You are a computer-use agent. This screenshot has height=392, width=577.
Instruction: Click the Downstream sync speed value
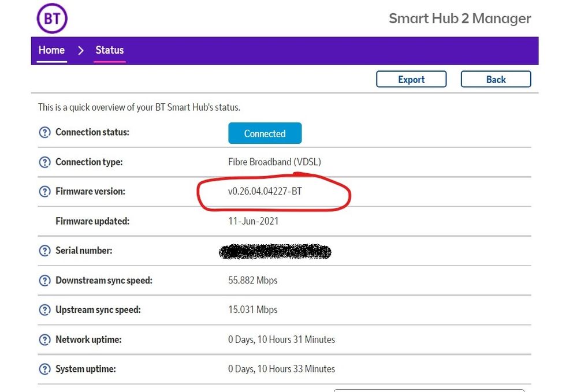(253, 281)
